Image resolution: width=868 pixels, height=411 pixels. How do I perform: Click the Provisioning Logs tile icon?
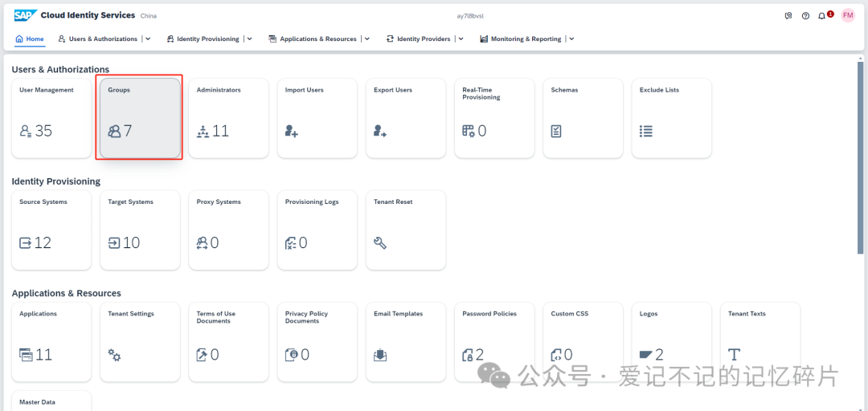291,243
